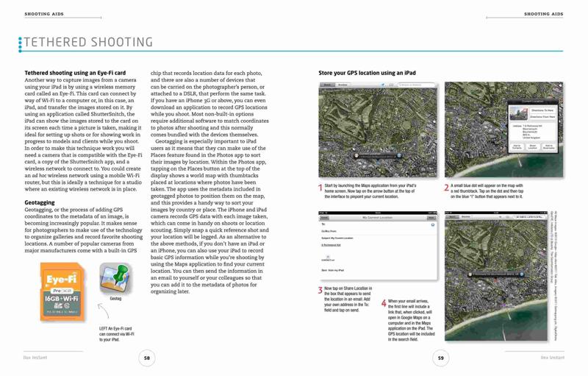Screen dimensions: 588x376
Task: Open the underlined address link in the email body
Action: tap(331, 245)
